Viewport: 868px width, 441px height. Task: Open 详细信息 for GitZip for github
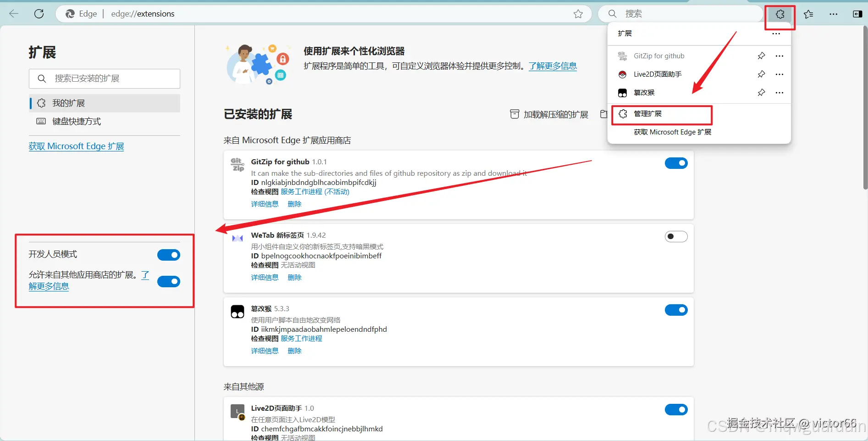click(265, 204)
